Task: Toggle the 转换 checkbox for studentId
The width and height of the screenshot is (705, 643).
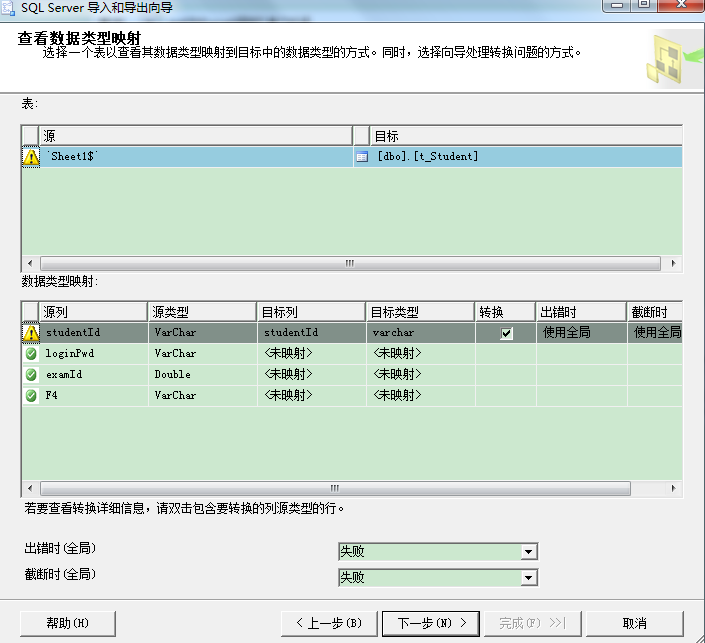Action: [x=506, y=333]
